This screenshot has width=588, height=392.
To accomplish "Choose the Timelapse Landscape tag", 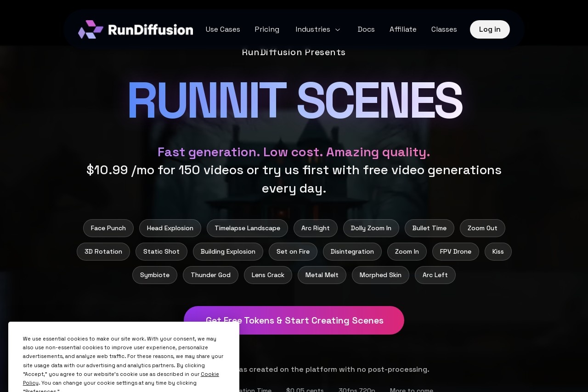I will [247, 228].
